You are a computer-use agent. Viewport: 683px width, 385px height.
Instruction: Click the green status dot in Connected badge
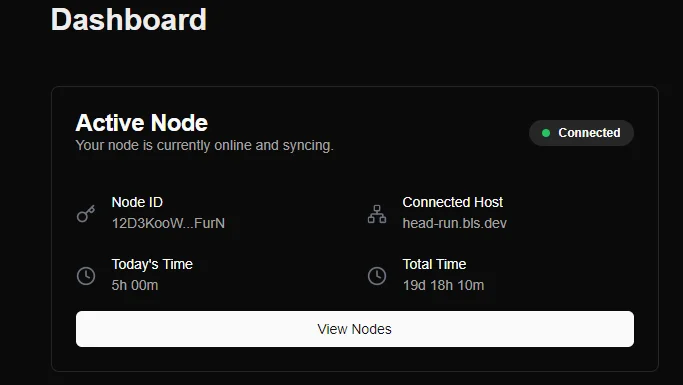[x=546, y=133]
